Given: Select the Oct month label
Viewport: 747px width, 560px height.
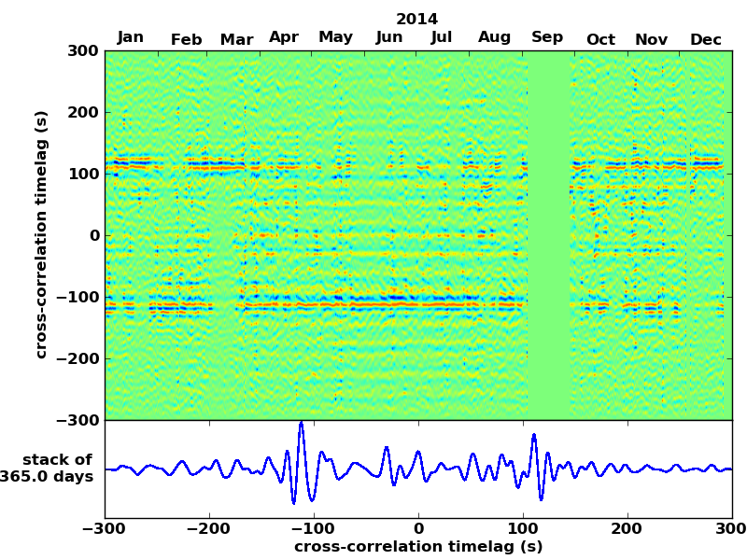Looking at the screenshot, I should click(600, 39).
